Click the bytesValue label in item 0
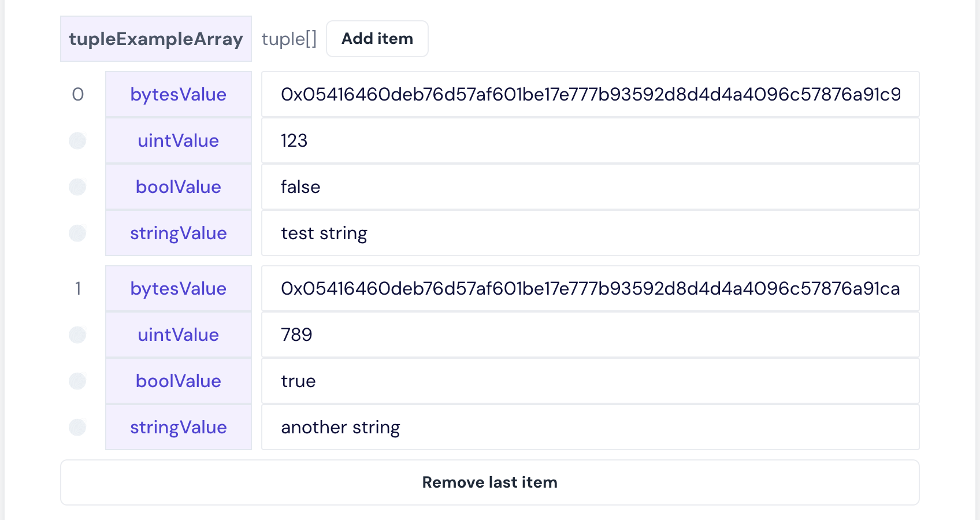980x520 pixels. click(179, 94)
